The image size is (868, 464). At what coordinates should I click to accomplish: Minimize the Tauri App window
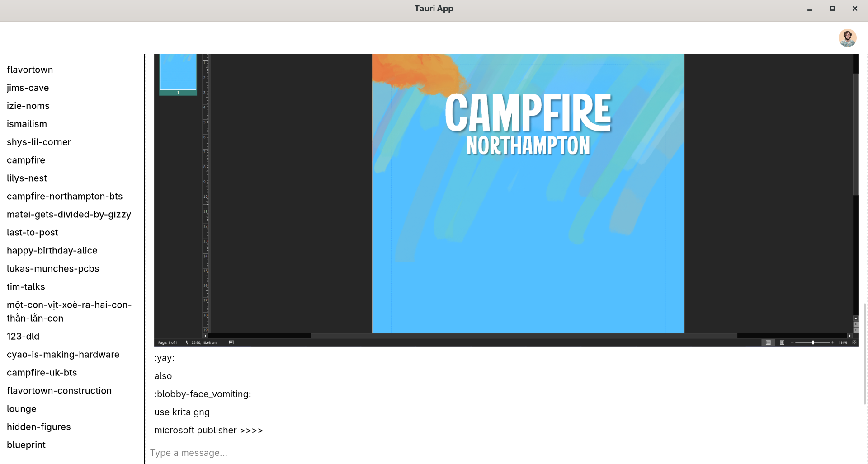click(x=810, y=9)
